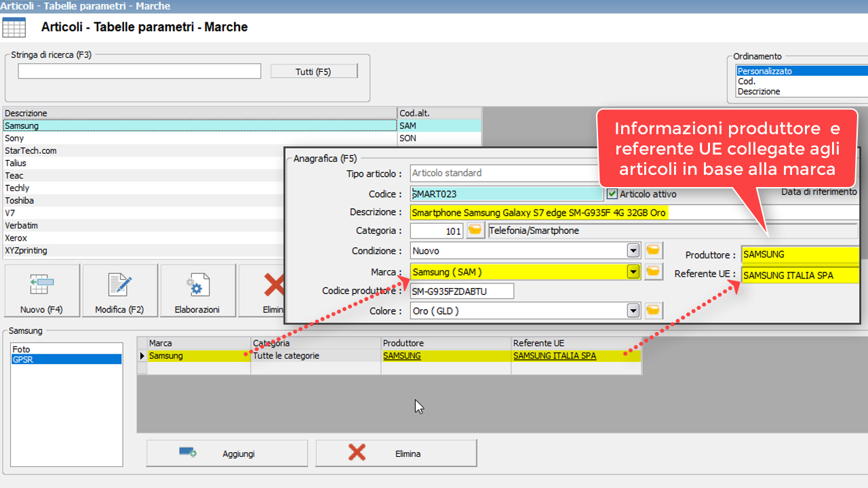Click Elimina button next to Aggiungi
The image size is (868, 488).
click(x=396, y=453)
